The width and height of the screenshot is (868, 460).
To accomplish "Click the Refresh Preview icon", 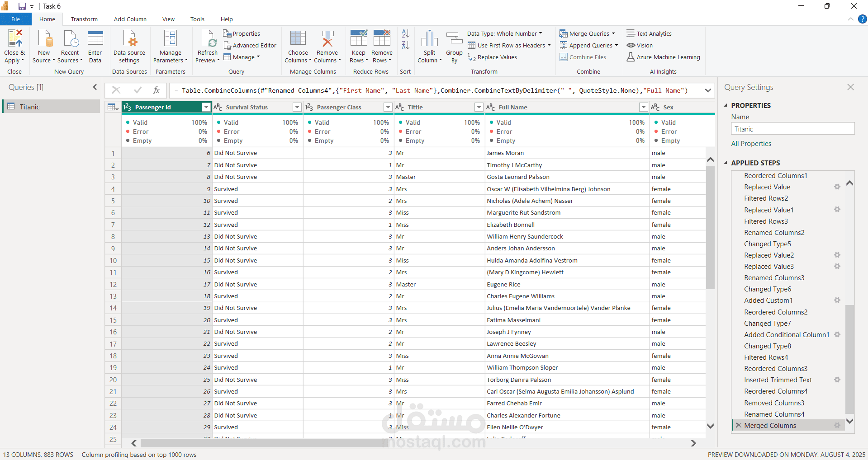I will pyautogui.click(x=208, y=39).
